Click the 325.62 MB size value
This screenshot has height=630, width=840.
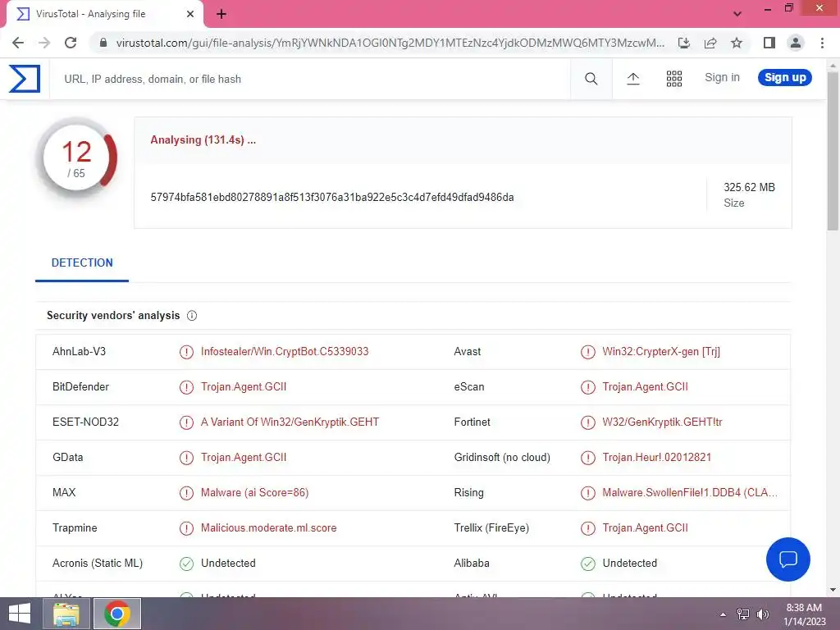click(749, 187)
